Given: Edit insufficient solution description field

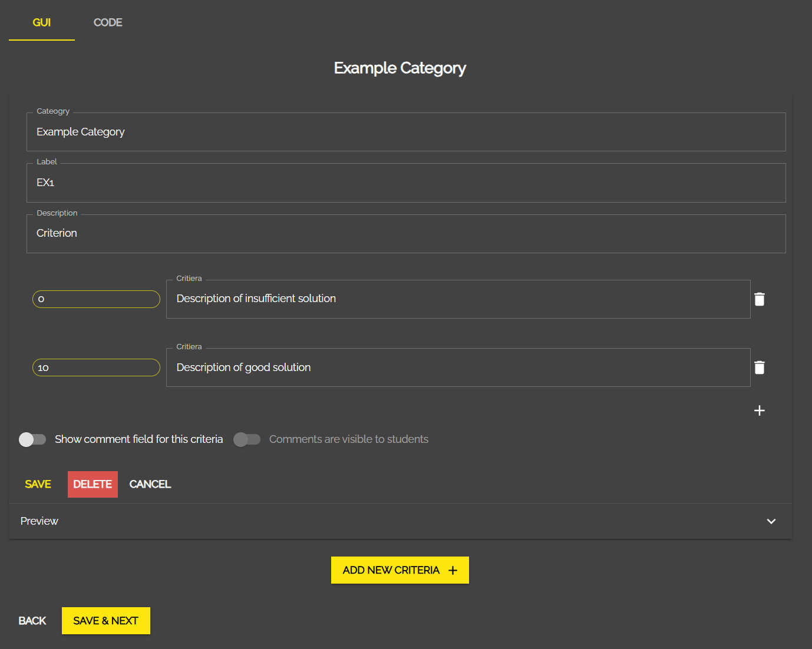Looking at the screenshot, I should coord(458,299).
